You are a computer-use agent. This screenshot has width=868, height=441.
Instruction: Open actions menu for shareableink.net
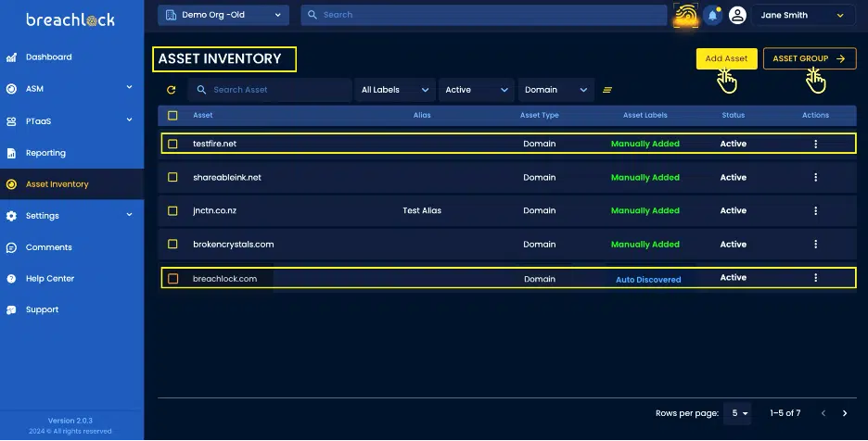click(815, 178)
